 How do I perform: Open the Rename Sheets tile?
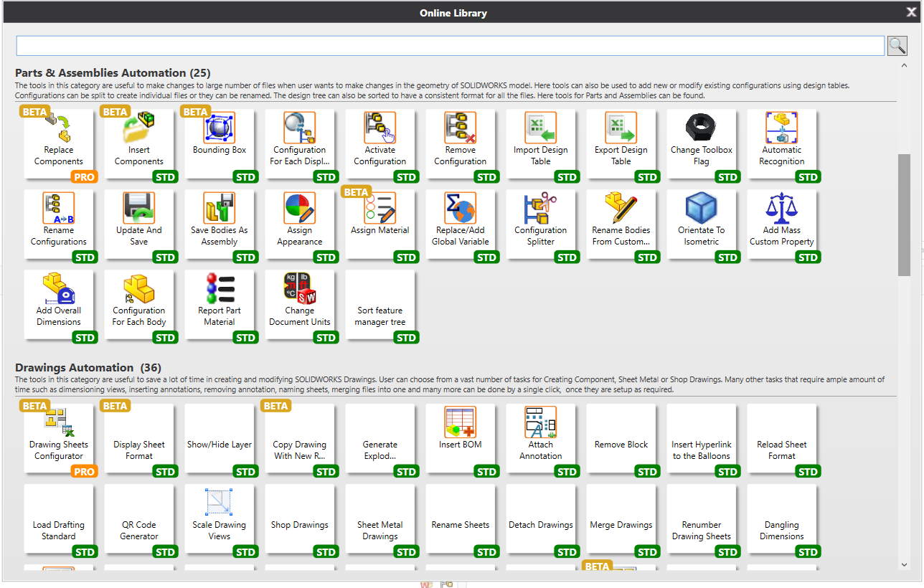point(461,519)
